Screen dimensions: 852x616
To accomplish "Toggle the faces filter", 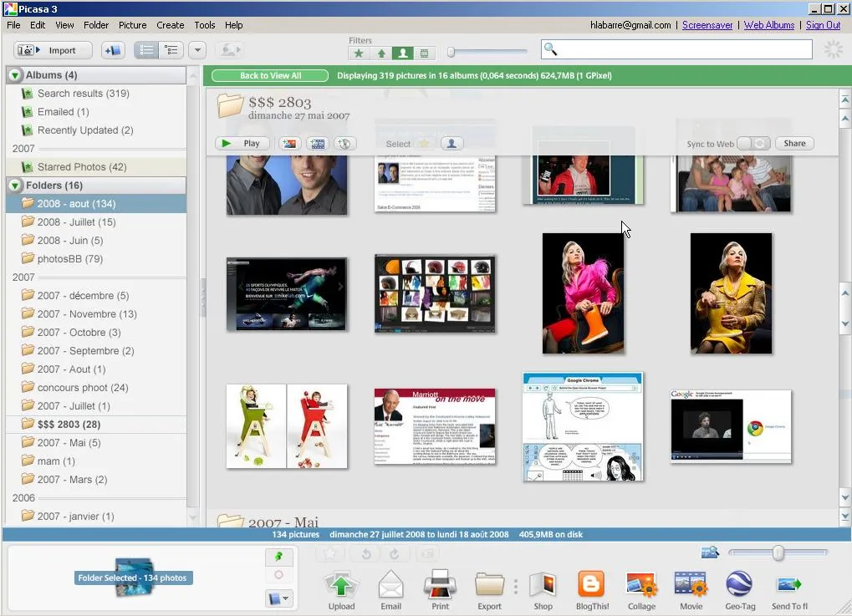I will click(403, 53).
